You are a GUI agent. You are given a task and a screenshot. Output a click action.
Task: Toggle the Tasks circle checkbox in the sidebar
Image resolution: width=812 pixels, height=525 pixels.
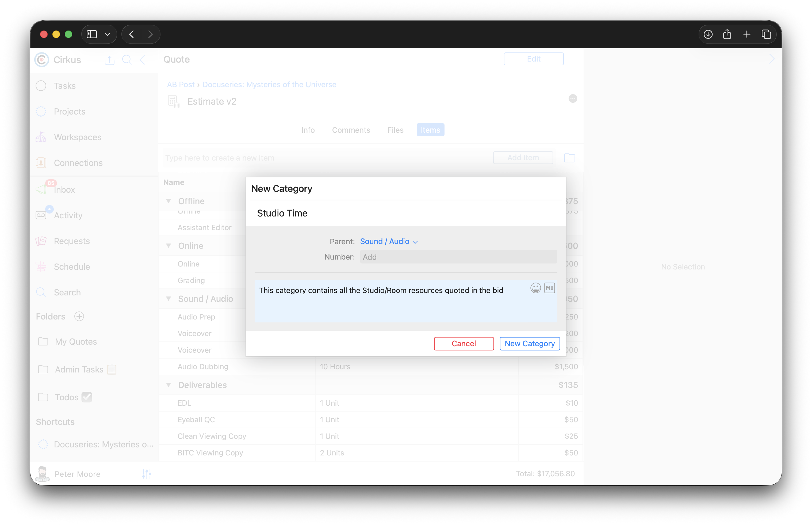tap(41, 86)
